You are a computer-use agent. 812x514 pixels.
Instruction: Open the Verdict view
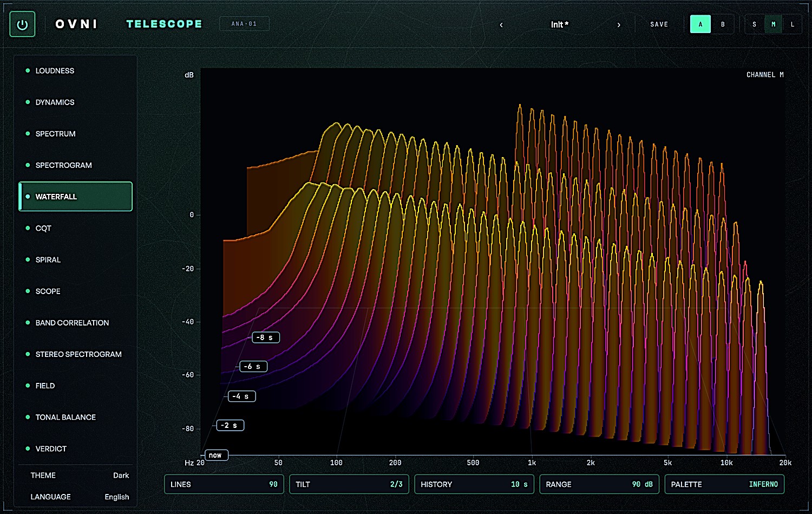(75, 448)
